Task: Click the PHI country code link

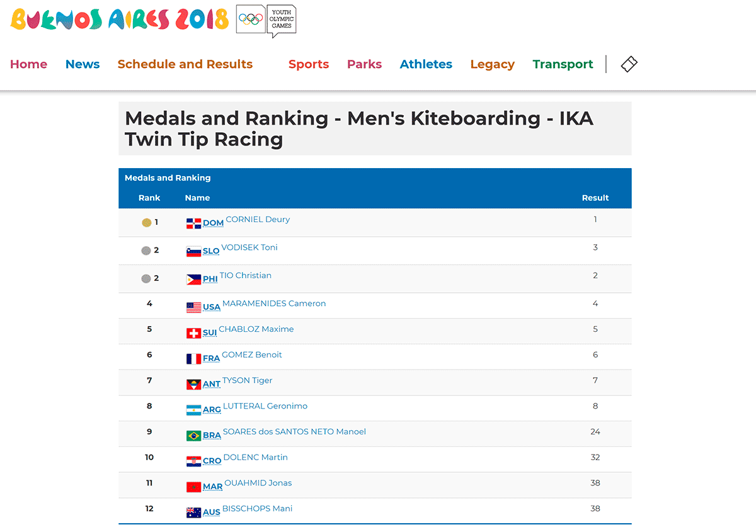Action: (x=210, y=280)
